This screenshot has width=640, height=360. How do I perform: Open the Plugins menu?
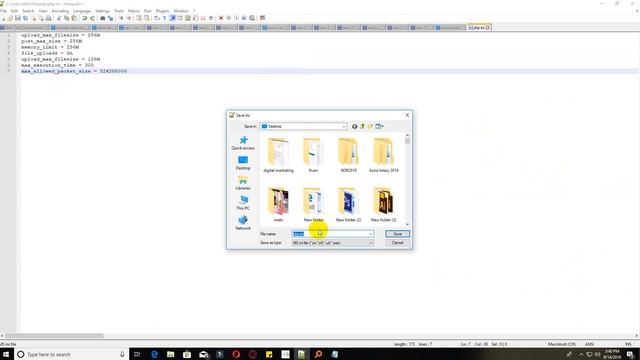pyautogui.click(x=162, y=11)
